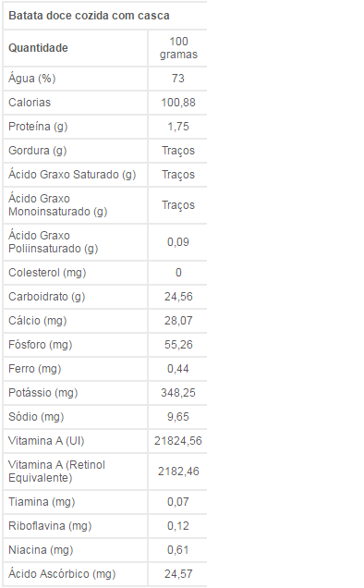This screenshot has width=364, height=588.
Task: Click the 100 gramas header value
Action: click(178, 48)
